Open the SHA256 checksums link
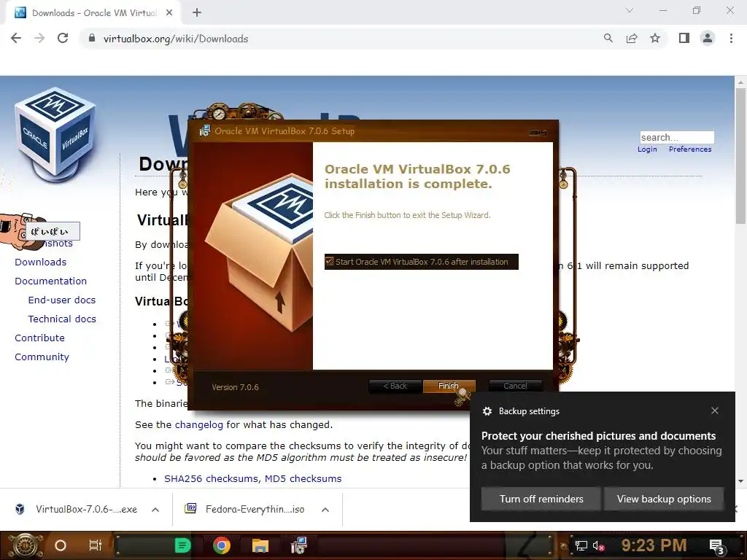Image resolution: width=747 pixels, height=560 pixels. click(x=211, y=478)
